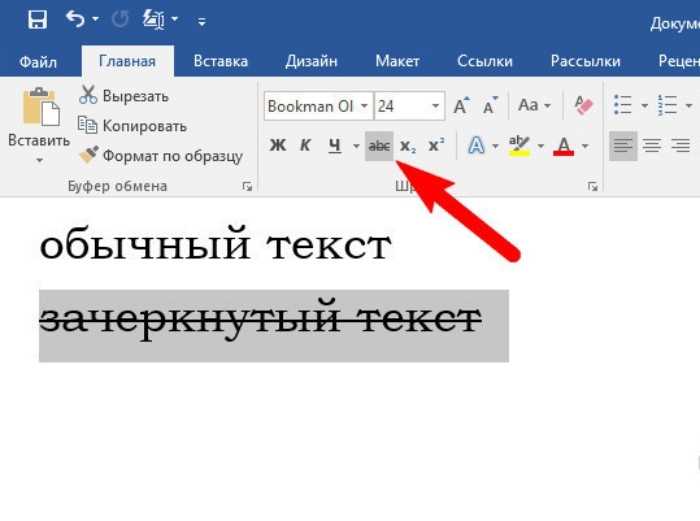The image size is (700, 521).
Task: Apply a numbered list
Action: point(667,105)
